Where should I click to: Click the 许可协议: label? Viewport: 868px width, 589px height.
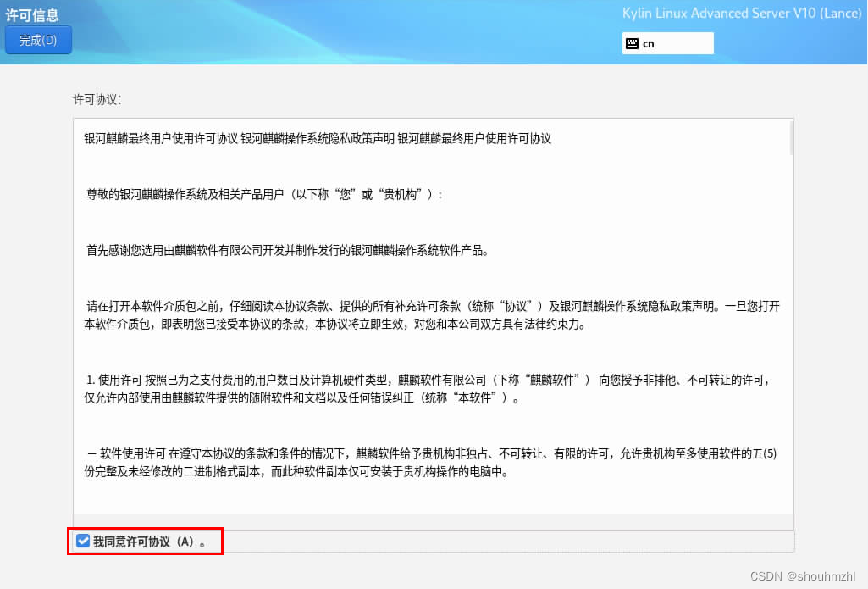(x=97, y=99)
